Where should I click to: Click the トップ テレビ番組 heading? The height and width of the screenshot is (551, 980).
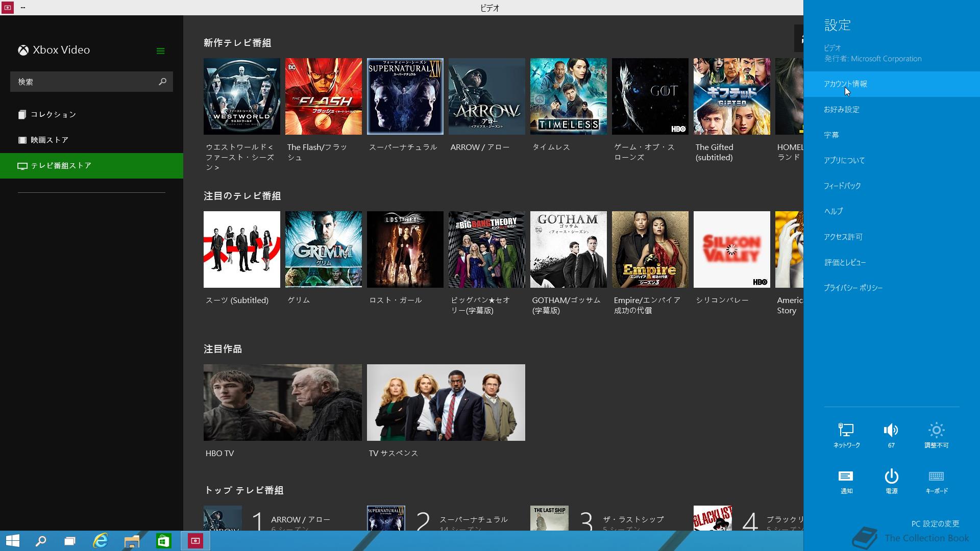click(244, 490)
